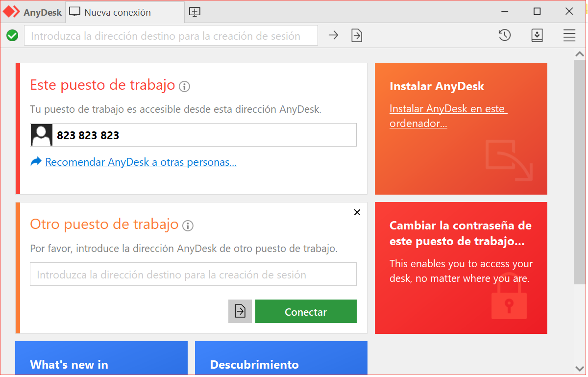
Task: Click the file transfer button beside Conectar
Action: (x=240, y=311)
